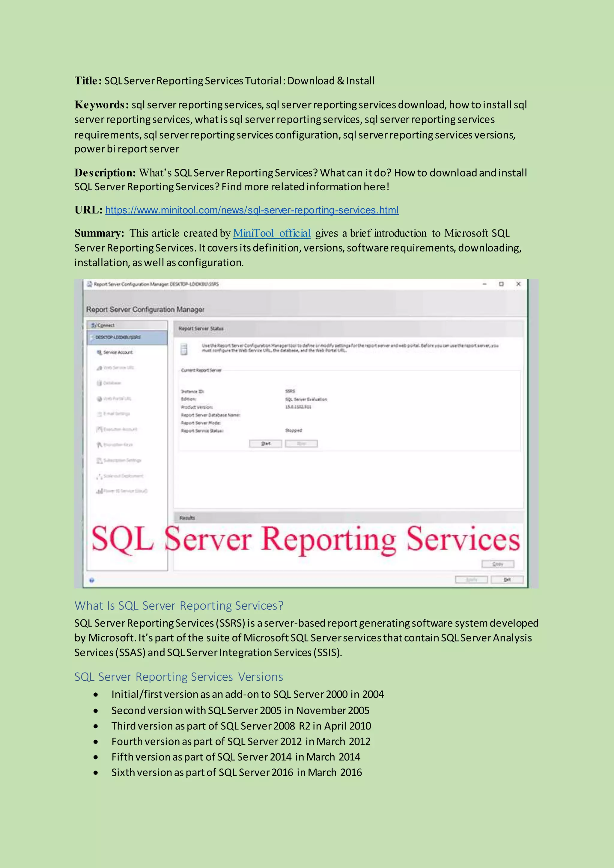Open the Service Account page
Image resolution: width=614 pixels, height=868 pixels.
pos(118,352)
